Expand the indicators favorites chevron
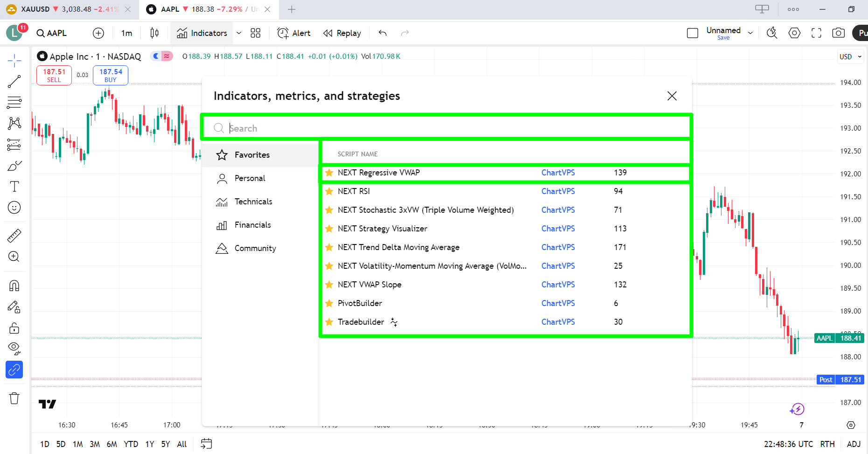This screenshot has width=868, height=454. coord(239,33)
